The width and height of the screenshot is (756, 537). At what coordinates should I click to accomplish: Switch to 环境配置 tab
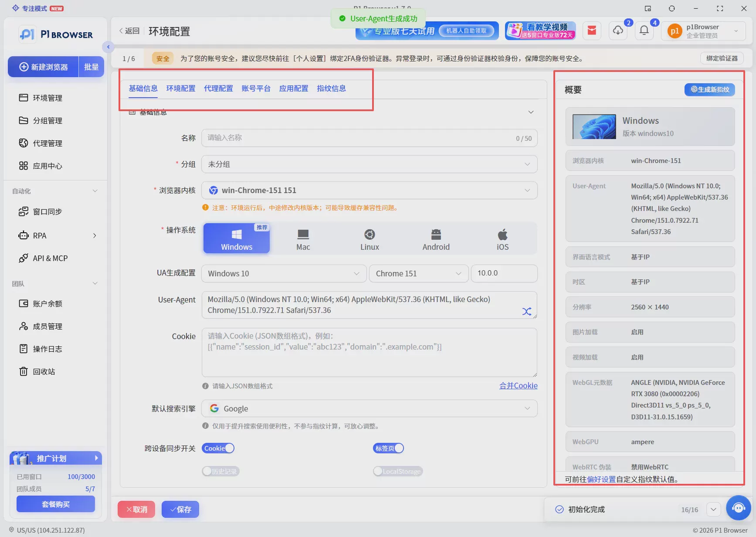pyautogui.click(x=181, y=88)
